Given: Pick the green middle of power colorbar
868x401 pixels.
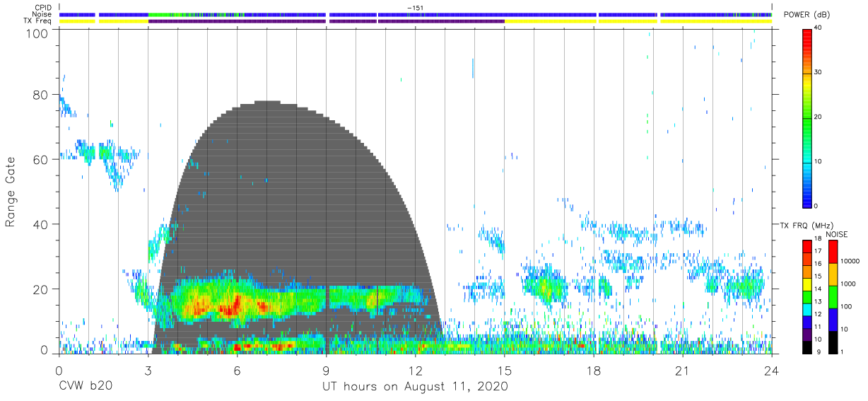Looking at the screenshot, I should click(808, 117).
